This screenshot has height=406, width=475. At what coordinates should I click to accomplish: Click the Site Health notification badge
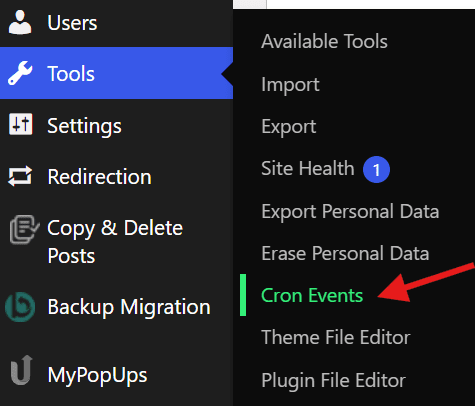point(376,170)
